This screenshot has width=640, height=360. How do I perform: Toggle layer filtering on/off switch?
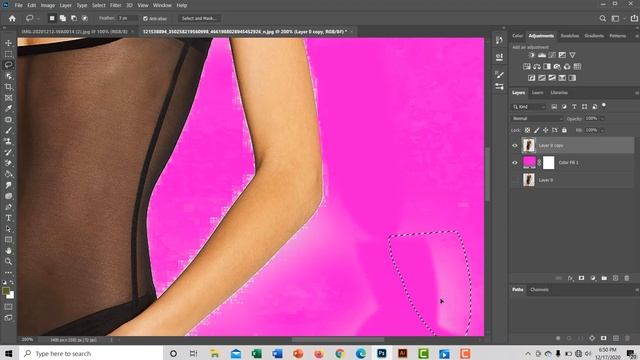click(604, 106)
